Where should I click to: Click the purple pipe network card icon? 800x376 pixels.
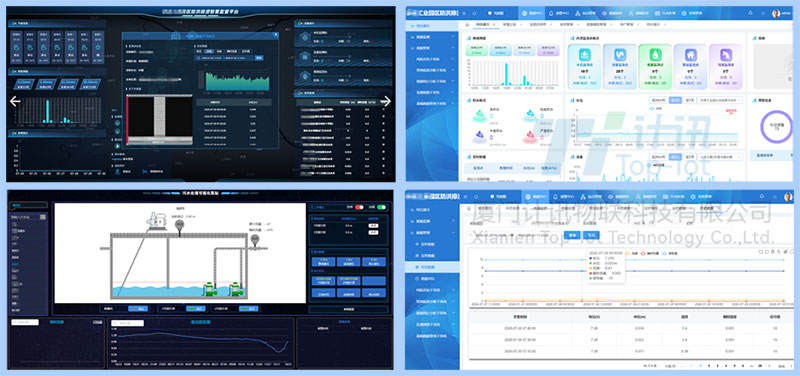pyautogui.click(x=726, y=54)
